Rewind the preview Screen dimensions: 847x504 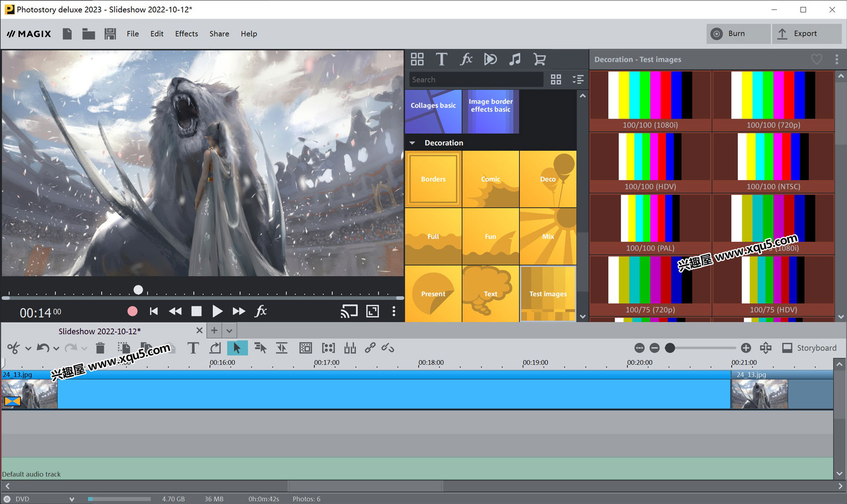[175, 311]
